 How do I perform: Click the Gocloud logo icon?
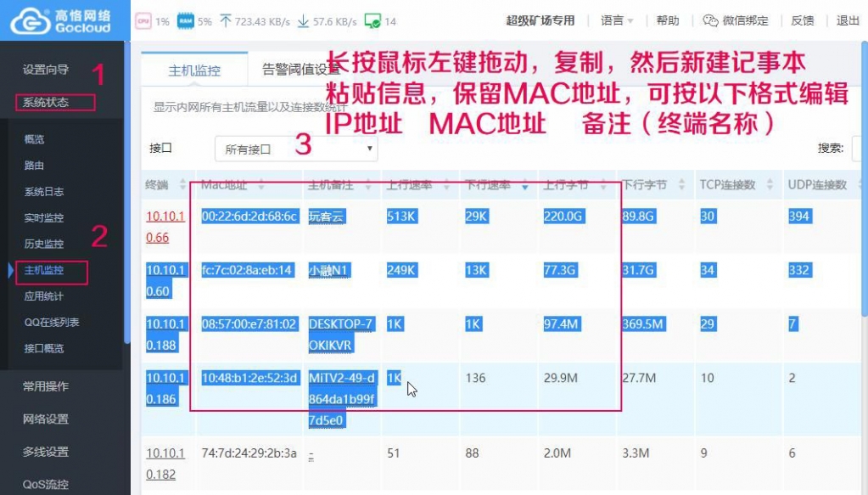(x=31, y=20)
